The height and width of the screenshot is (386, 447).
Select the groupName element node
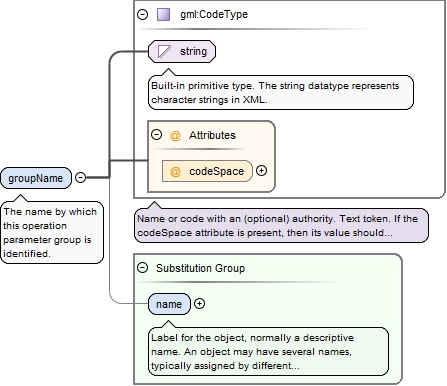coord(36,178)
